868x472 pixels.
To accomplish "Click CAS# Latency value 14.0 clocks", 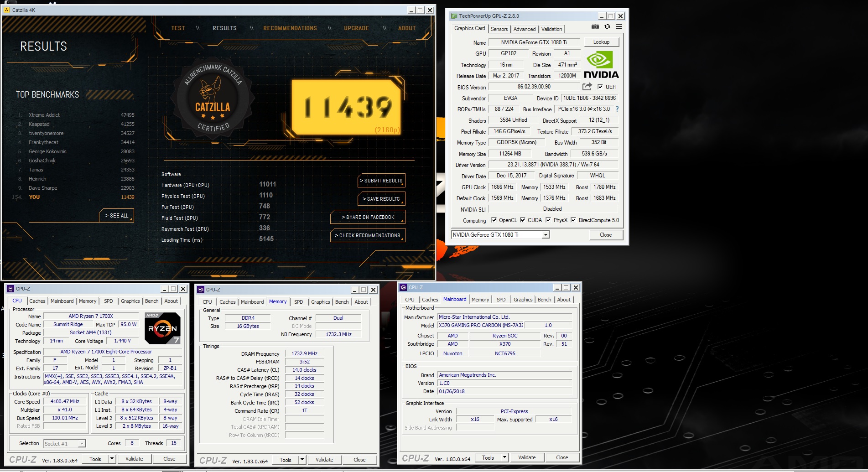I will pos(305,370).
